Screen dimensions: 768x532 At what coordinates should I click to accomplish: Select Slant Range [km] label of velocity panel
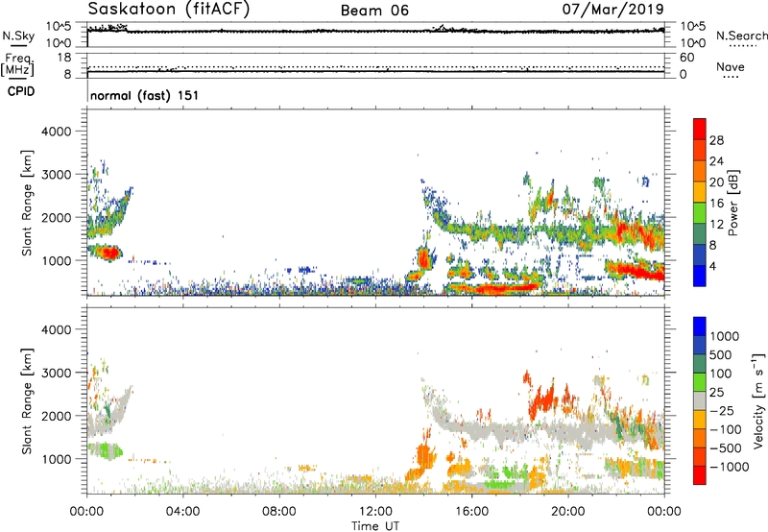27,401
